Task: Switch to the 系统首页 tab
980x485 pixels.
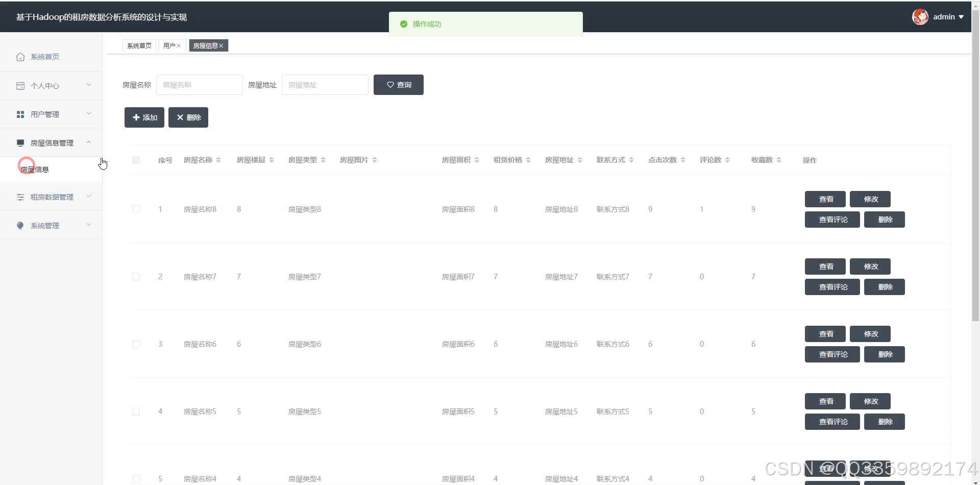Action: click(139, 46)
